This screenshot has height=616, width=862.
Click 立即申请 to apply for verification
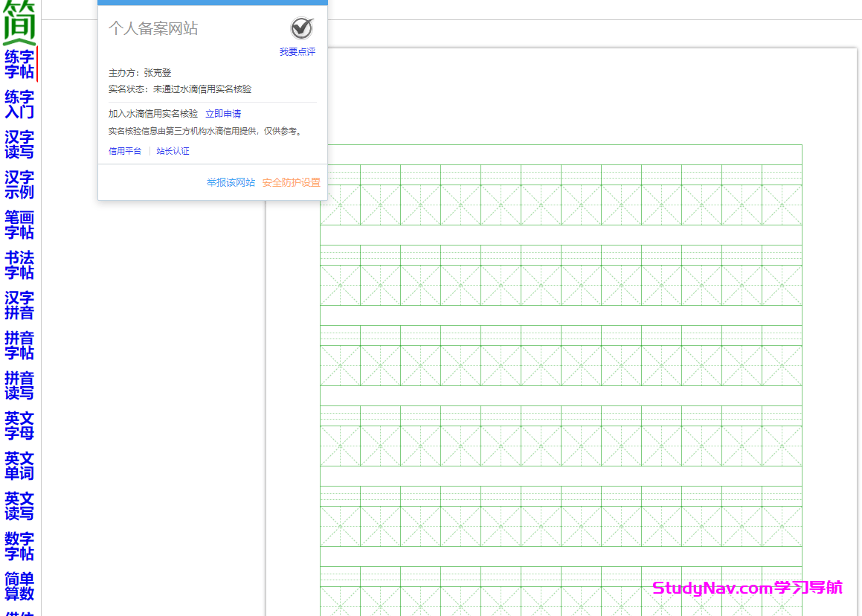coord(225,113)
